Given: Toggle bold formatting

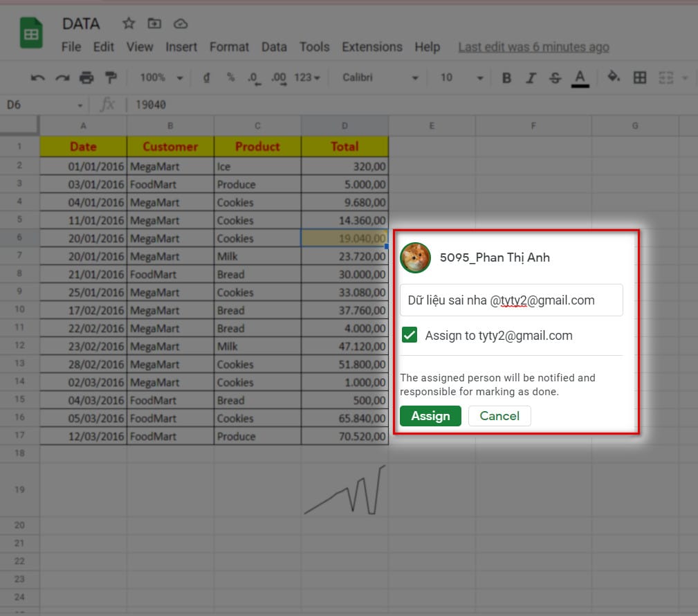Looking at the screenshot, I should pyautogui.click(x=506, y=78).
